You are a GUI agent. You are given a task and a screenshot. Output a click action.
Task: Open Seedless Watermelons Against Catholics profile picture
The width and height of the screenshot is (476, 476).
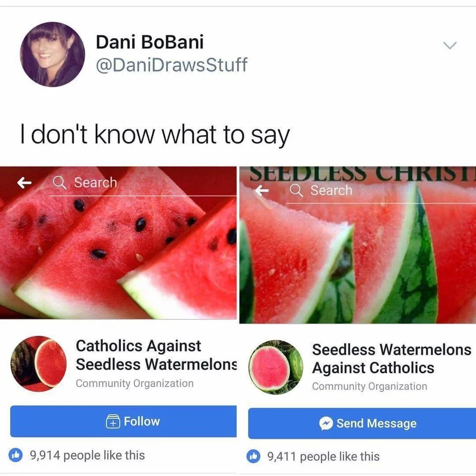point(276,367)
